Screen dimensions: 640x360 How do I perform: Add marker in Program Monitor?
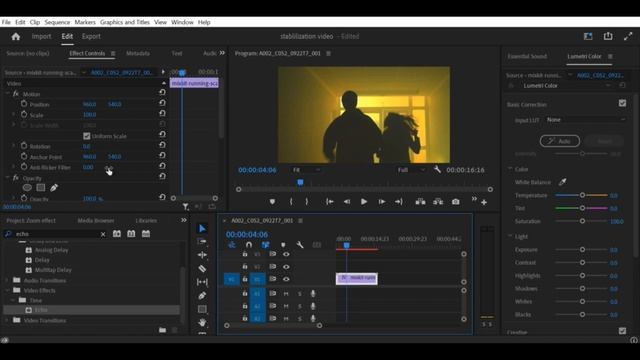click(272, 202)
